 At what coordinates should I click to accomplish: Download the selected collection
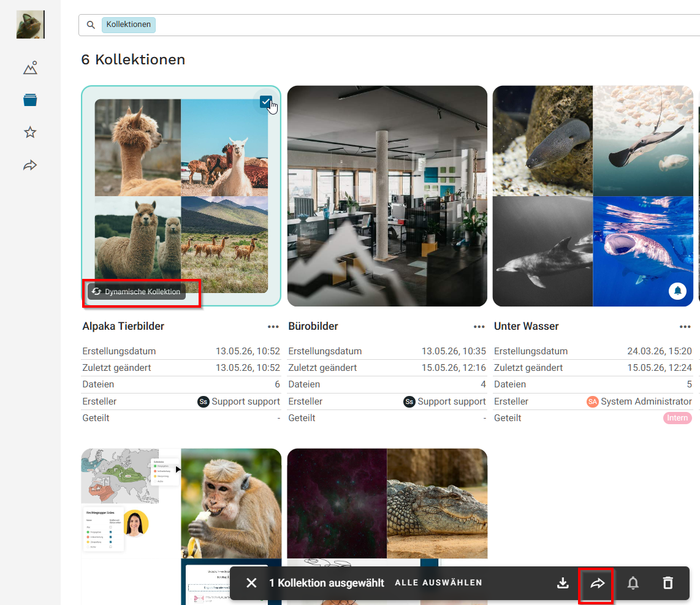pos(563,583)
